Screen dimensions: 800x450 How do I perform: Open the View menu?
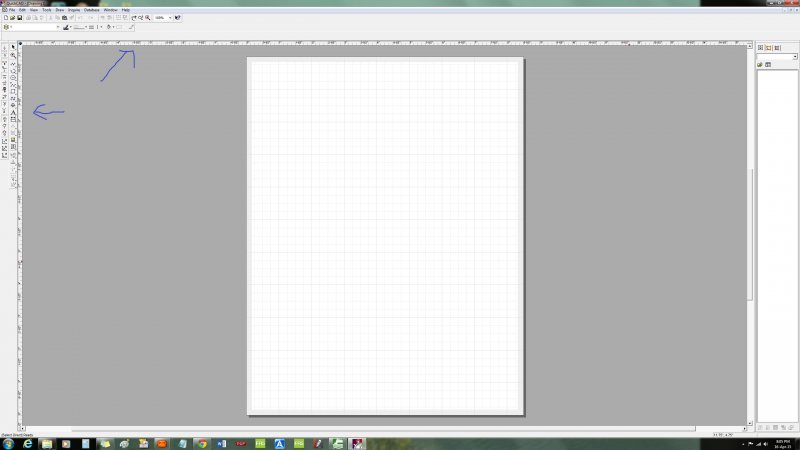[34, 10]
